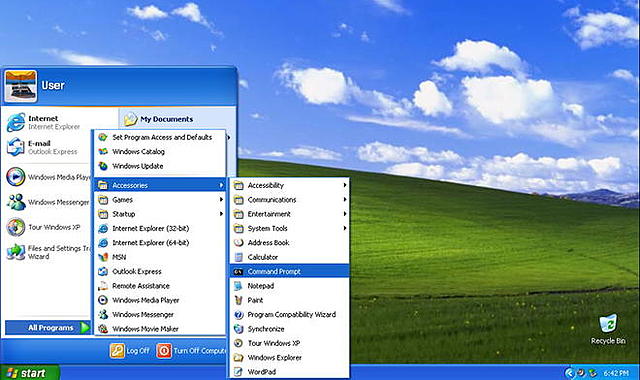Open the Recycle Bin desktop icon

click(x=608, y=329)
